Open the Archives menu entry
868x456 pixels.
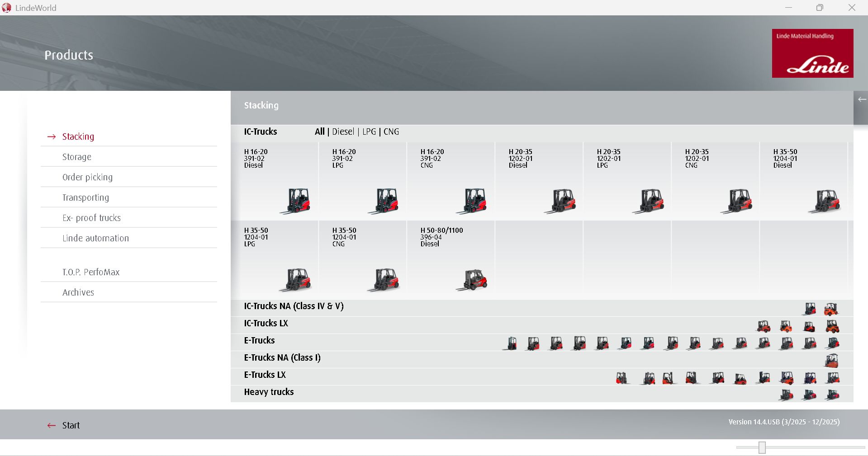point(78,292)
